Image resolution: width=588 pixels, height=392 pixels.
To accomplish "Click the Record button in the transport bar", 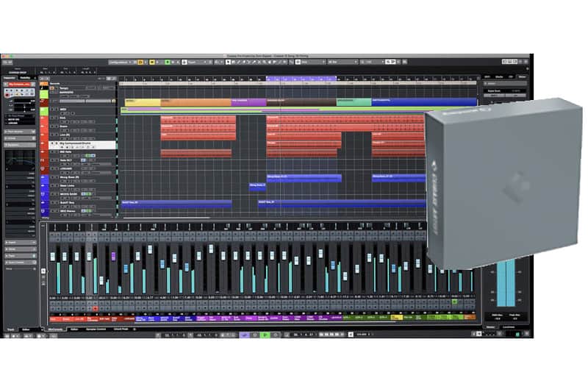I will tap(275, 335).
